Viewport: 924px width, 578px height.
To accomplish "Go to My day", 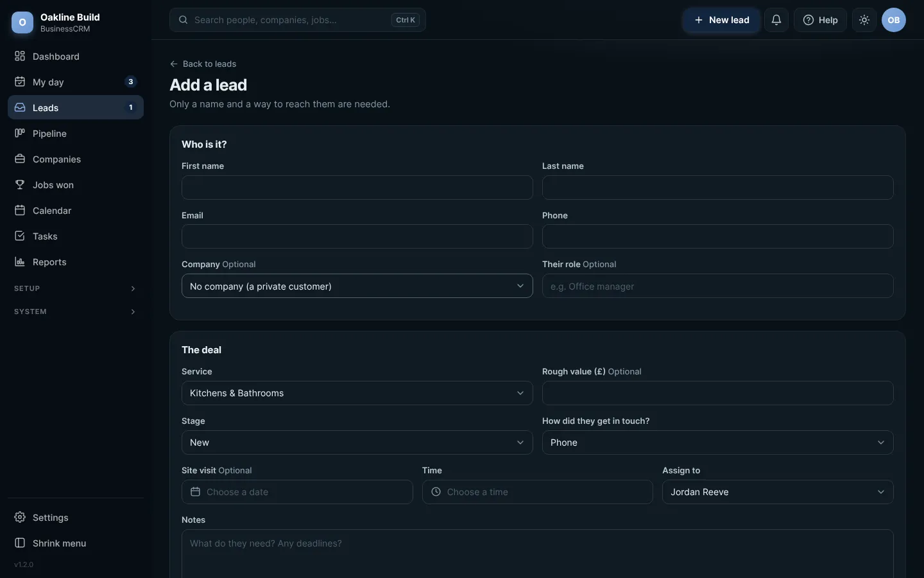I will (76, 82).
